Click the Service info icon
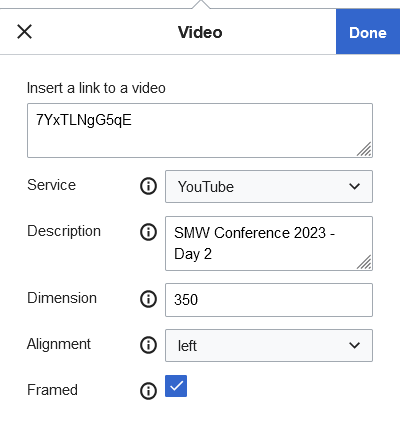 pos(148,186)
